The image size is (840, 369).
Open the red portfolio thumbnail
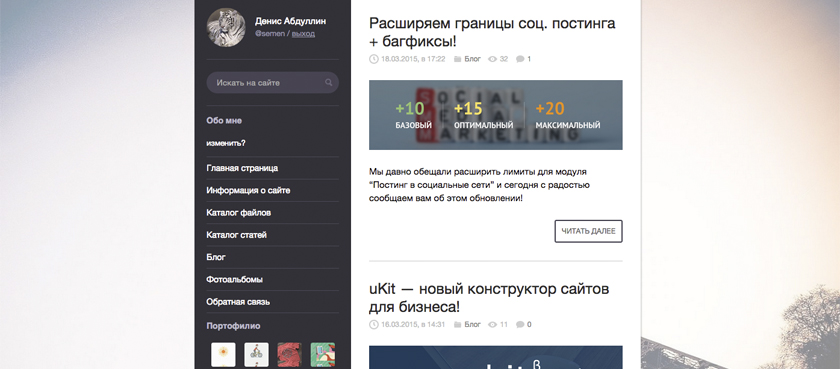[x=289, y=355]
